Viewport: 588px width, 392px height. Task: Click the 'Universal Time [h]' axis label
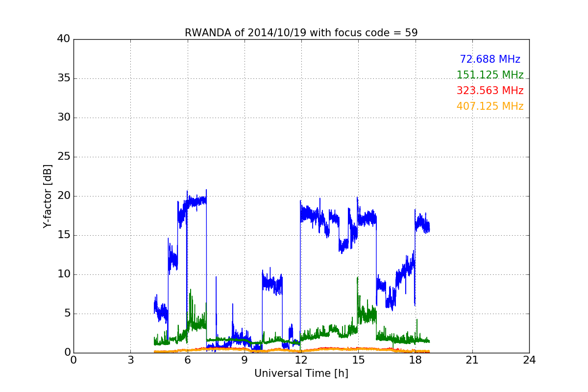(x=301, y=373)
